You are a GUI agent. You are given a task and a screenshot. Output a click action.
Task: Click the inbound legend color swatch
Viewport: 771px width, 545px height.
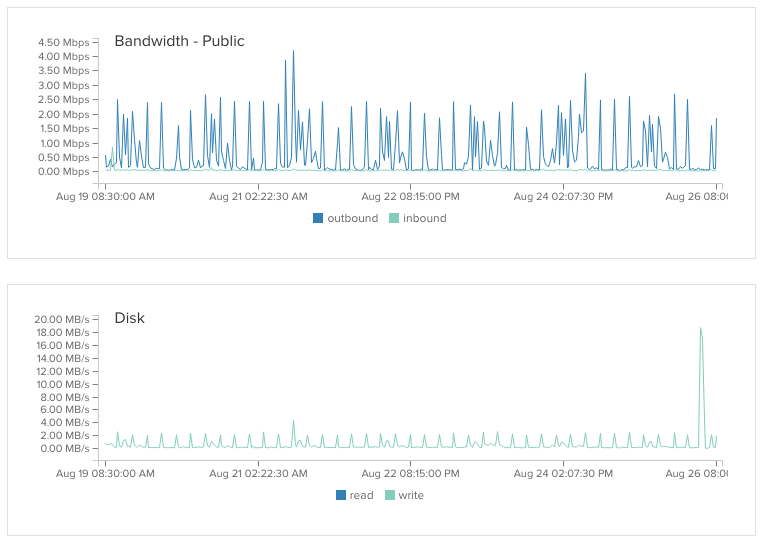pos(393,218)
